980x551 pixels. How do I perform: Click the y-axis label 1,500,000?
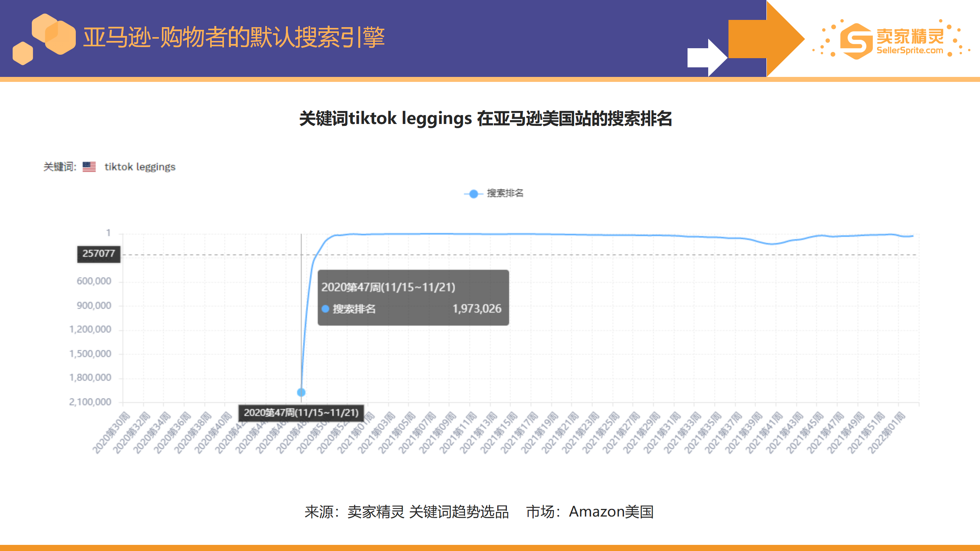tap(90, 354)
